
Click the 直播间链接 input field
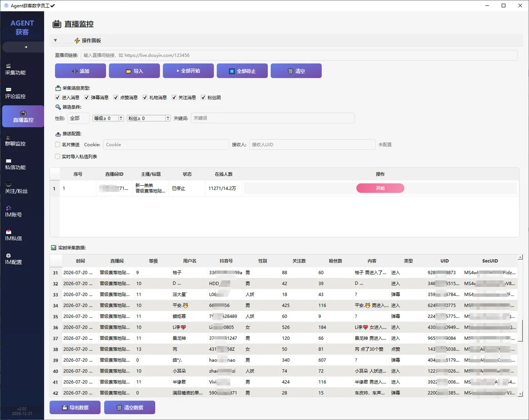pyautogui.click(x=299, y=55)
